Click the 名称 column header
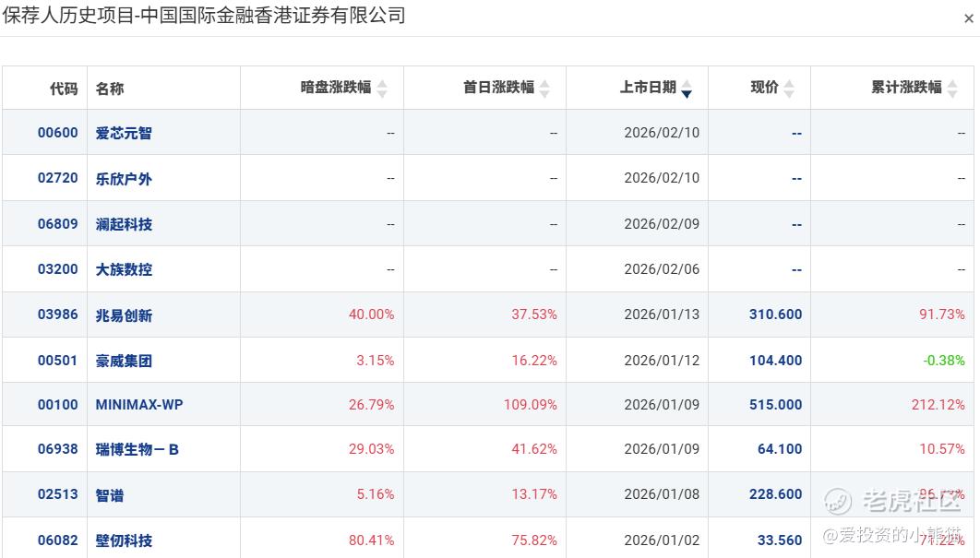980x558 pixels. pos(110,89)
